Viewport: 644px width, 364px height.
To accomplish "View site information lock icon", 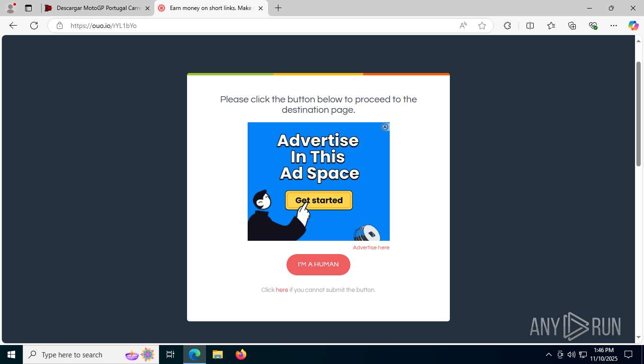I will tap(60, 26).
